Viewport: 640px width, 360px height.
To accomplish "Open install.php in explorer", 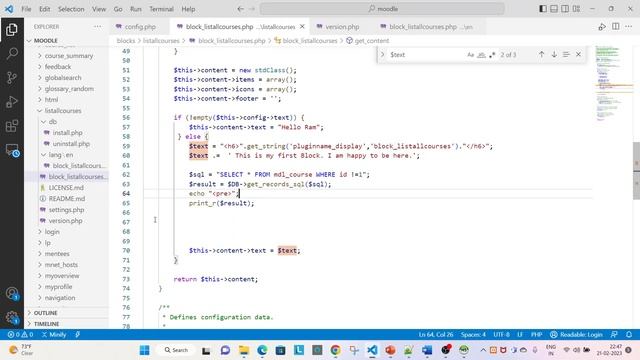I will point(67,133).
